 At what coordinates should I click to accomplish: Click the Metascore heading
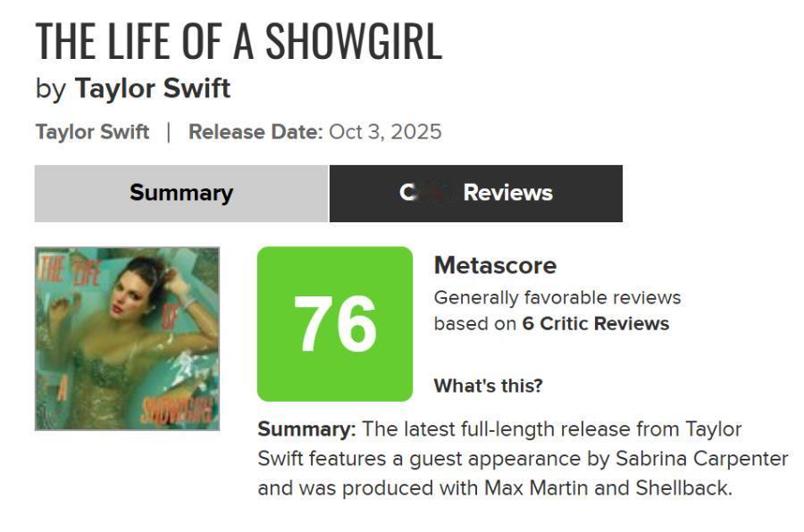495,265
